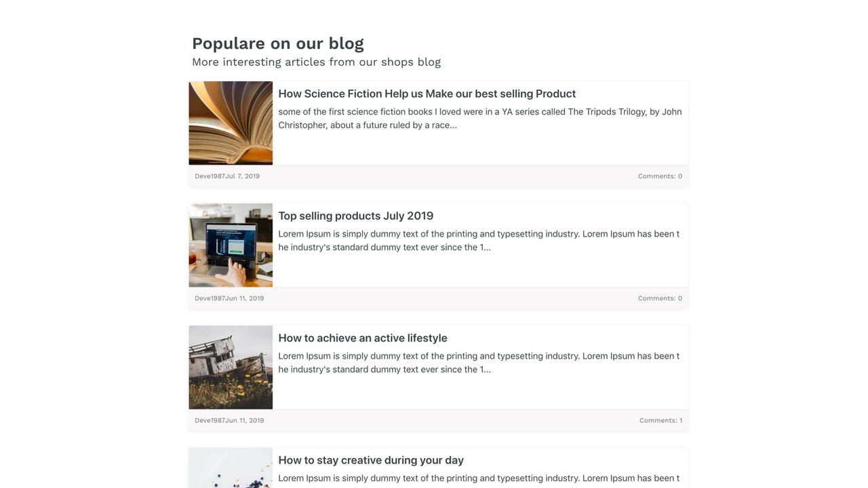
Task: Click the open book thumbnail image
Action: [x=231, y=123]
